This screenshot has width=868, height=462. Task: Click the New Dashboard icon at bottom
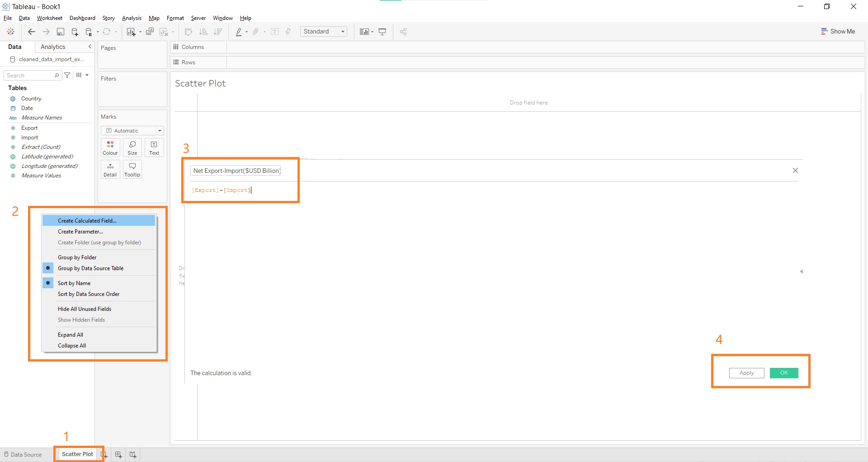[118, 455]
